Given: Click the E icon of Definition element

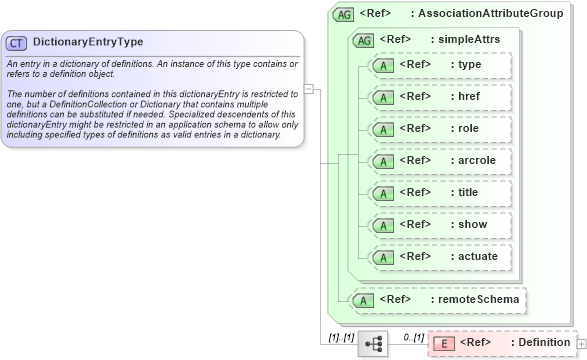Looking at the screenshot, I should pos(444,344).
